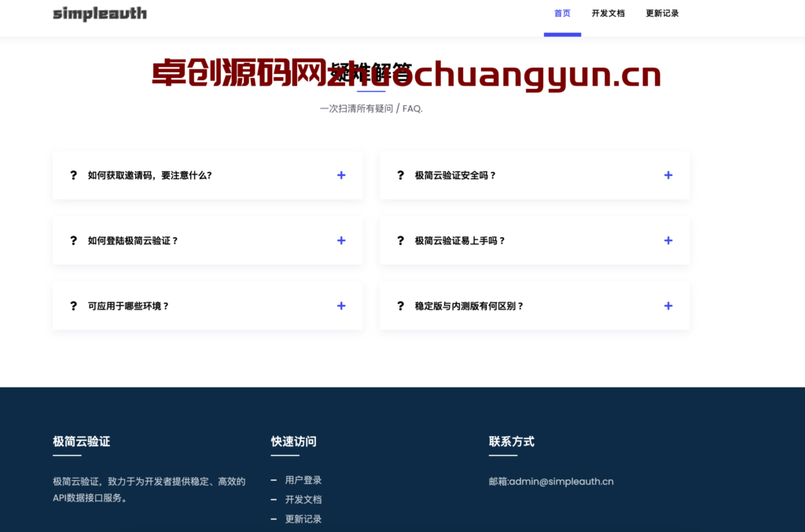Expand the plus for 可应用于哪些环境？
The width and height of the screenshot is (805, 532).
click(x=341, y=306)
